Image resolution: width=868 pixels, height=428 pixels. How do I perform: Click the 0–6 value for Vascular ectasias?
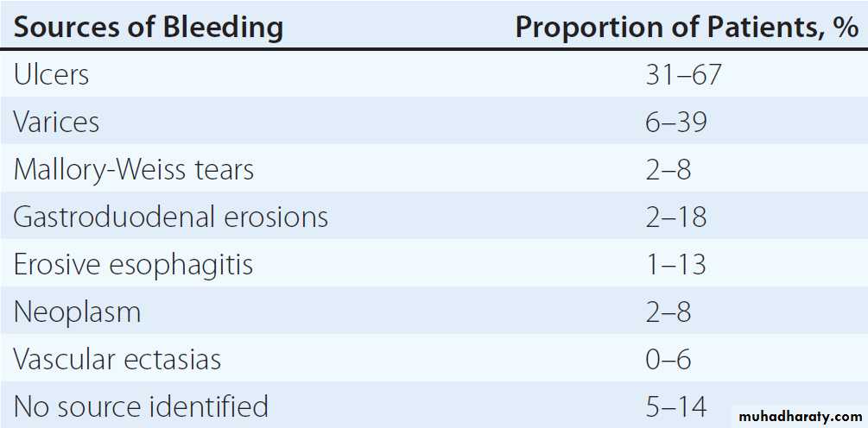(x=668, y=359)
